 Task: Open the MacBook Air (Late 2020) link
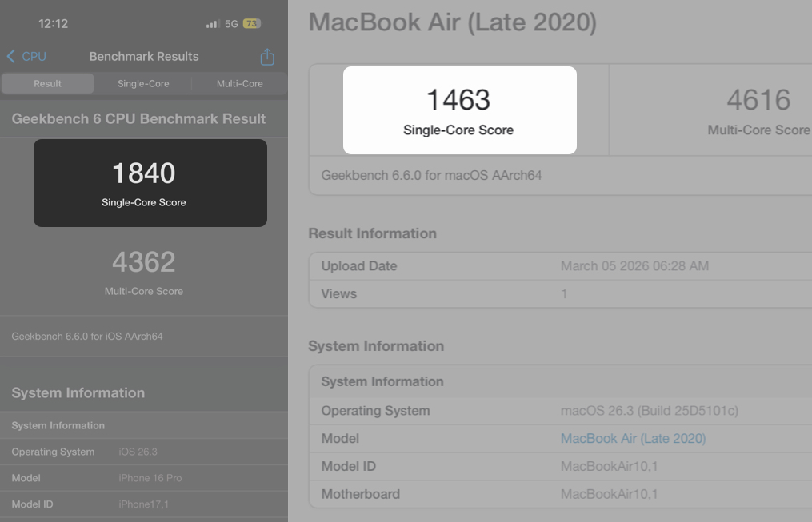coord(633,438)
